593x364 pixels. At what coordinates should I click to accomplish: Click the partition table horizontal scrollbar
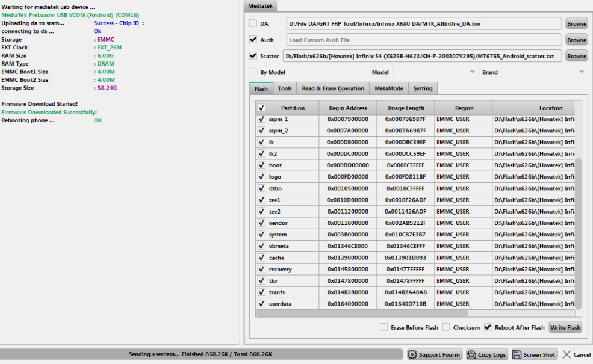point(362,313)
